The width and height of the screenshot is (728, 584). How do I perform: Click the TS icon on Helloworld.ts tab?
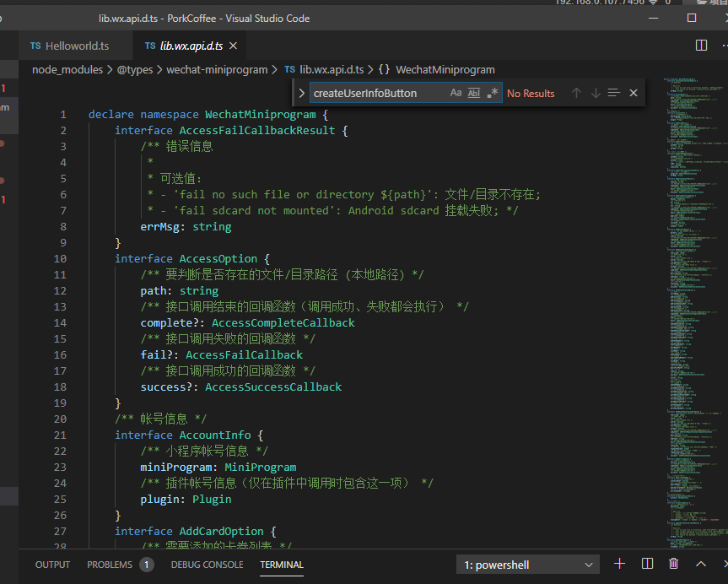(x=35, y=46)
